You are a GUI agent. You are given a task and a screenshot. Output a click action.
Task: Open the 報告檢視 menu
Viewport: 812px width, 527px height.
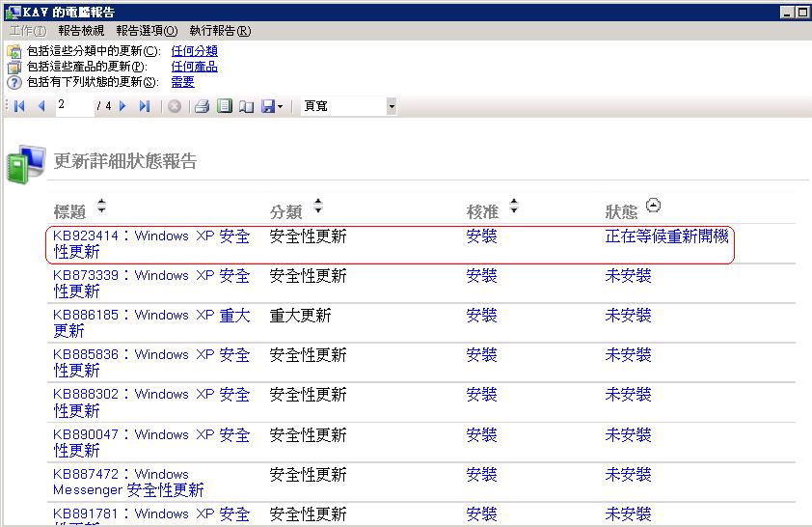81,31
